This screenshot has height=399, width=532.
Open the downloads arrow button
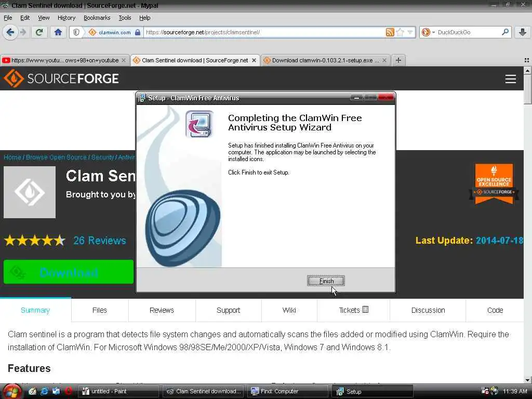[x=523, y=32]
